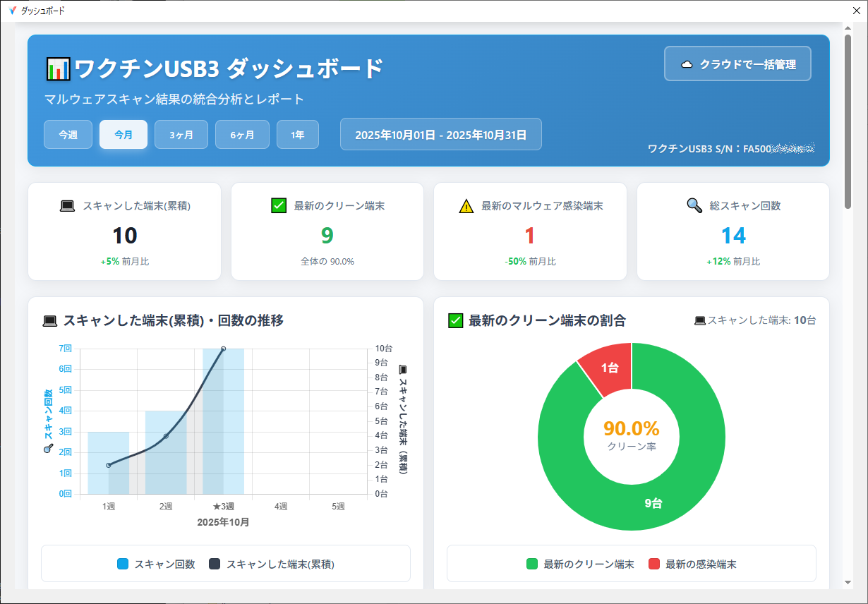The image size is (868, 604).
Task: Click the laptop icon next to スキャンした端末: 10台
Action: pyautogui.click(x=699, y=320)
